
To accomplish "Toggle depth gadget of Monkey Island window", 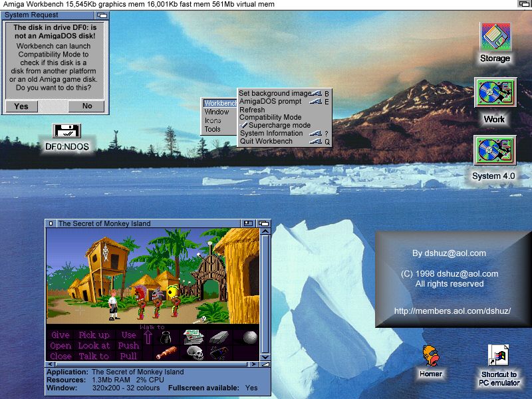I will (263, 223).
